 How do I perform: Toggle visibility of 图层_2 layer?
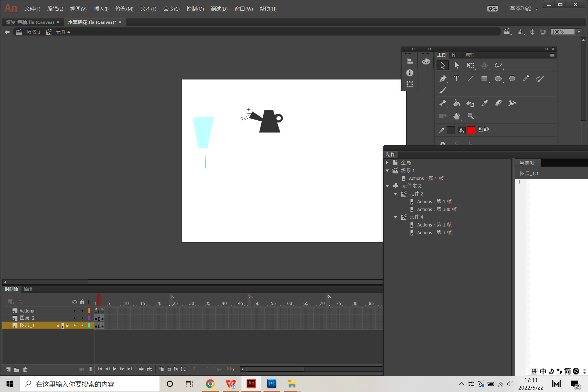pyautogui.click(x=75, y=318)
